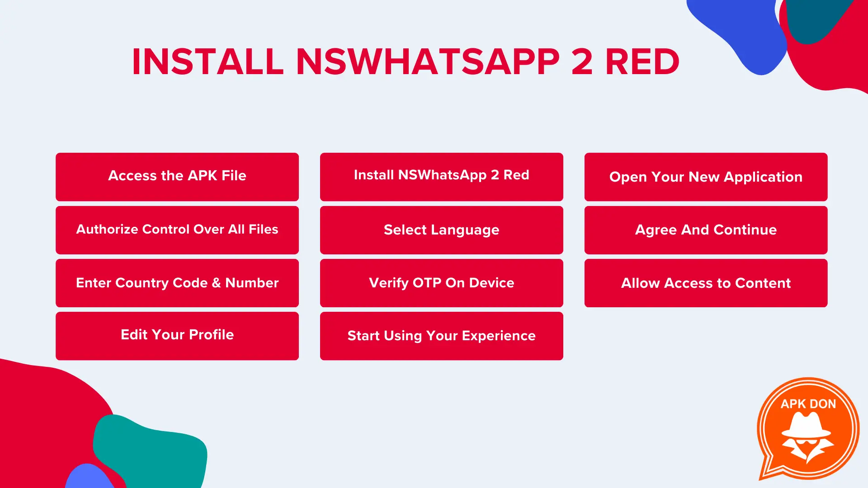Click Authorize Control Over All Files option
This screenshot has width=868, height=488.
pyautogui.click(x=177, y=230)
